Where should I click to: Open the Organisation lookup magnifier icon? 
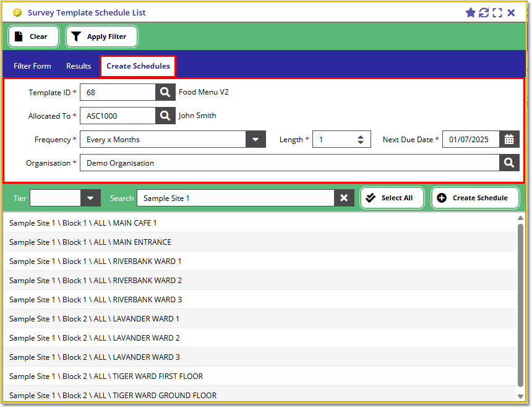[x=509, y=163]
